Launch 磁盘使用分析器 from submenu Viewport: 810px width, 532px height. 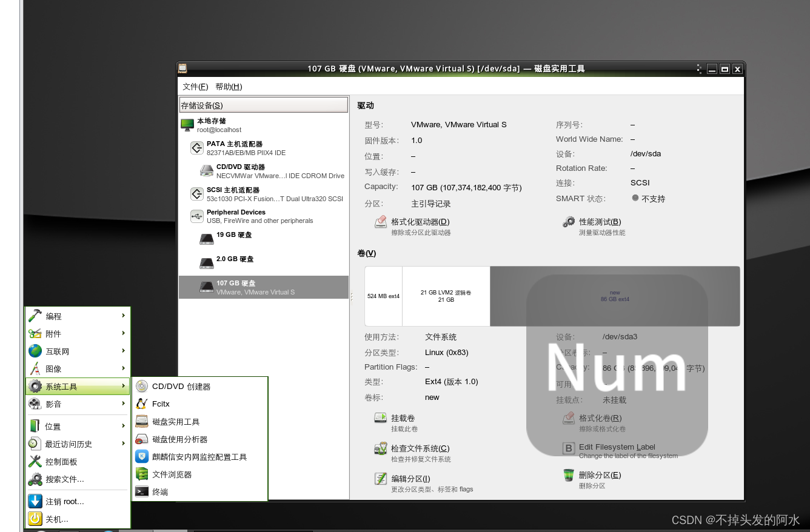[x=200, y=439]
